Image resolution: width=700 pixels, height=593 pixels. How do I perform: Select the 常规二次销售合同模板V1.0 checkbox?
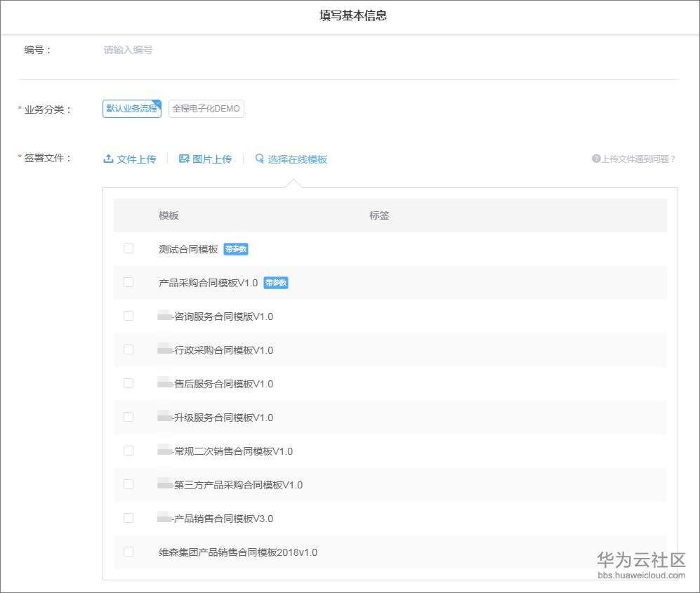pos(128,451)
